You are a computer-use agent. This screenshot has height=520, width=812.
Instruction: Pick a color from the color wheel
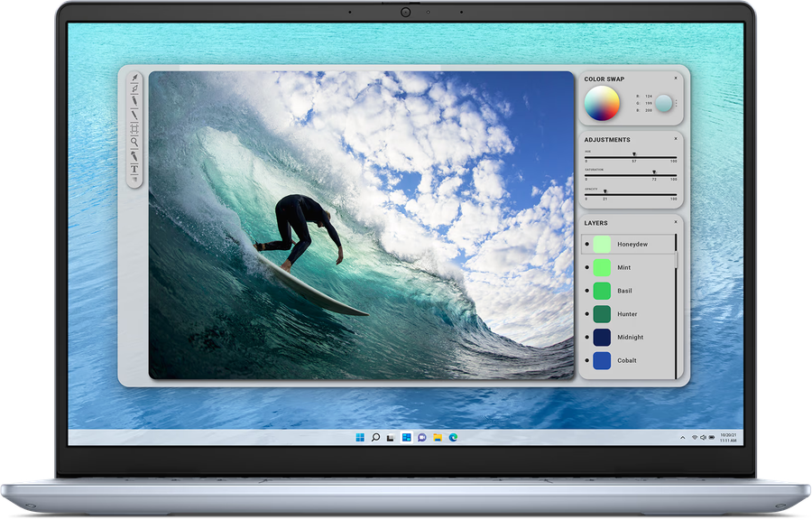tap(602, 104)
